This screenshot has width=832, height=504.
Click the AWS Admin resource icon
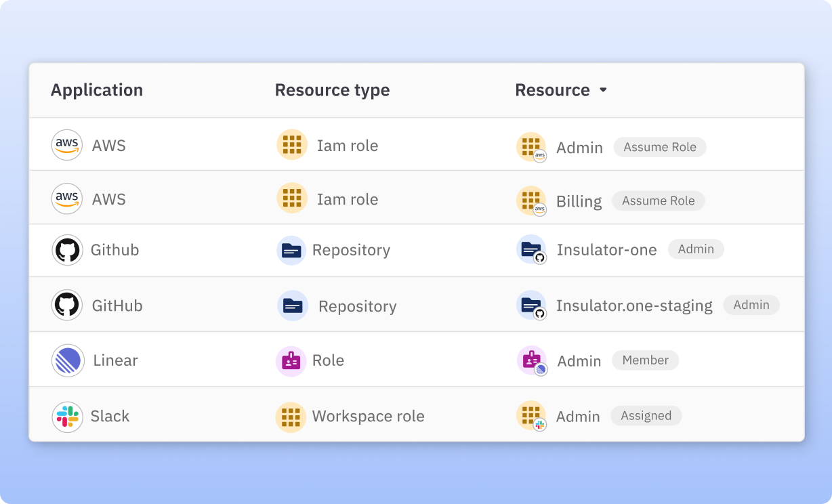coord(531,147)
